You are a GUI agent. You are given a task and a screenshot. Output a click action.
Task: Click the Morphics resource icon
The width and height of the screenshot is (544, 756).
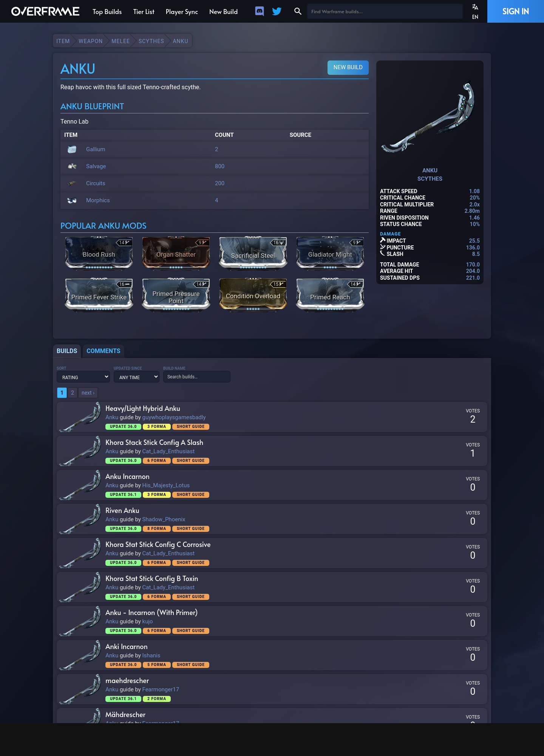pos(72,200)
